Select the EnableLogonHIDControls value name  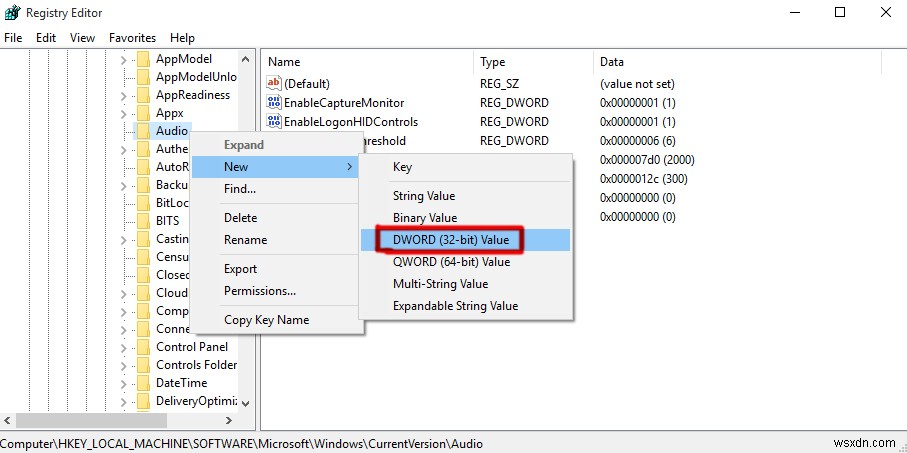(x=351, y=122)
